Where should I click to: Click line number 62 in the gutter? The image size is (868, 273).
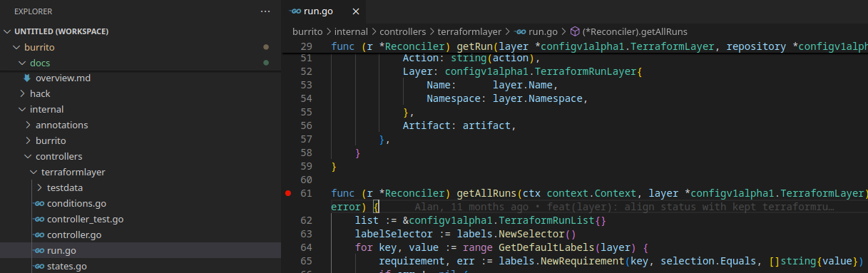(x=307, y=220)
